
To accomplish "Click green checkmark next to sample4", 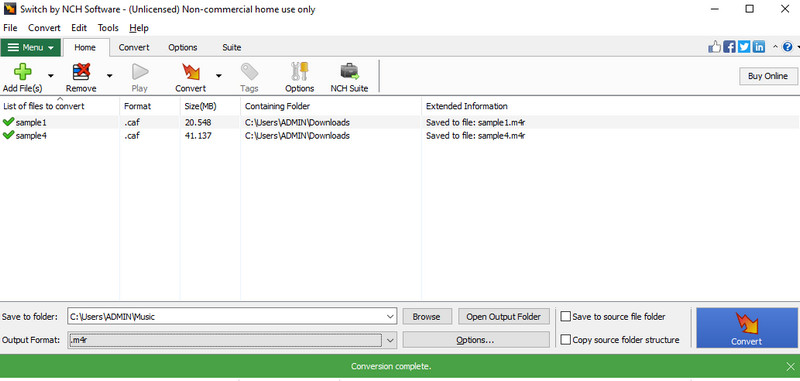I will (x=8, y=135).
